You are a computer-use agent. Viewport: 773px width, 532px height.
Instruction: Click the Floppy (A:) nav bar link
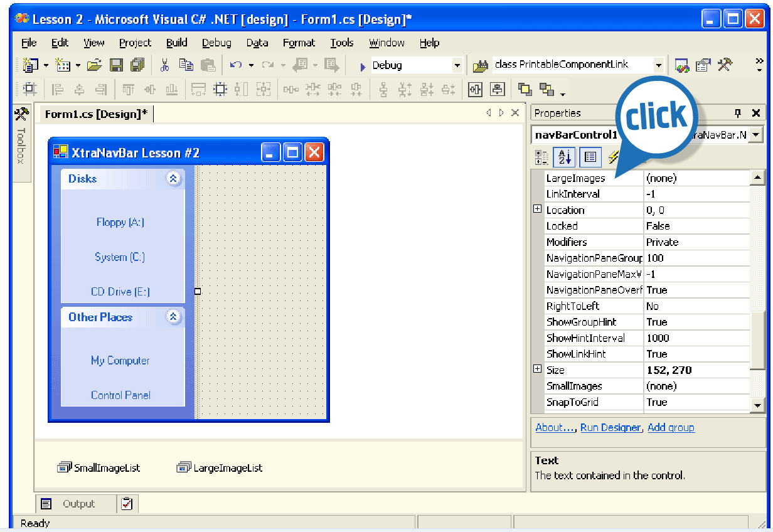pyautogui.click(x=120, y=222)
